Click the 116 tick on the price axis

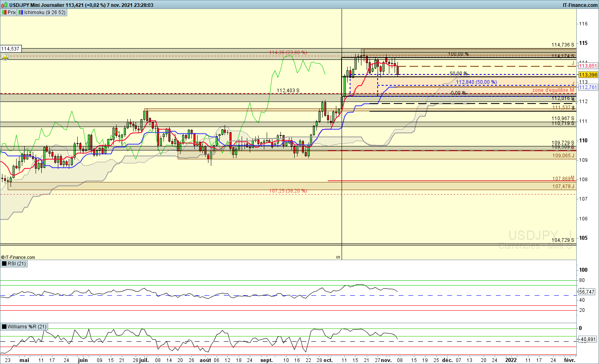point(583,24)
